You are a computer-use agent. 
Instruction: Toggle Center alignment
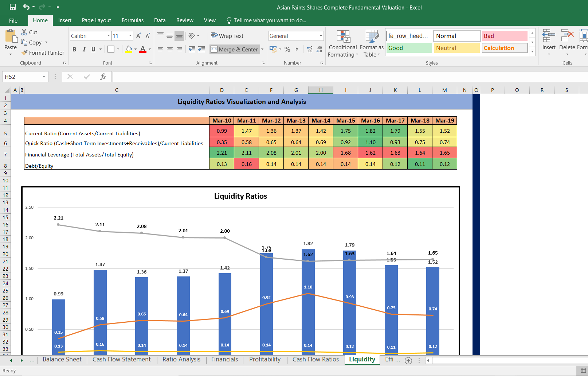170,49
